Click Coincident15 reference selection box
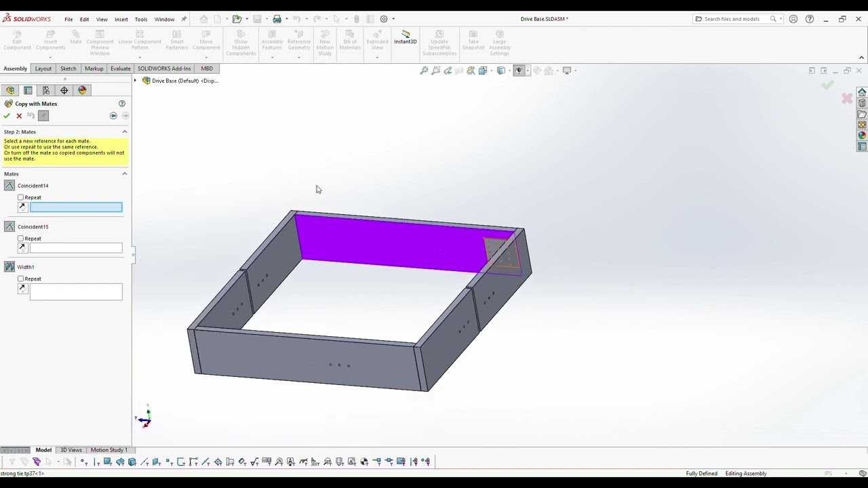Viewport: 868px width, 488px height. (76, 248)
